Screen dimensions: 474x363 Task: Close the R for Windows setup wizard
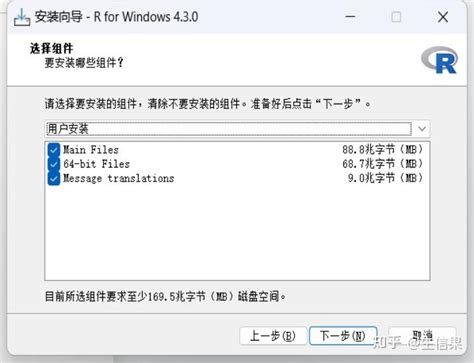(443, 17)
